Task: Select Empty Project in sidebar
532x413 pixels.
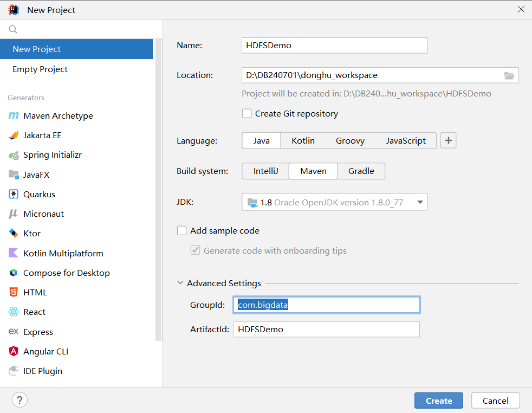Action: click(x=40, y=69)
